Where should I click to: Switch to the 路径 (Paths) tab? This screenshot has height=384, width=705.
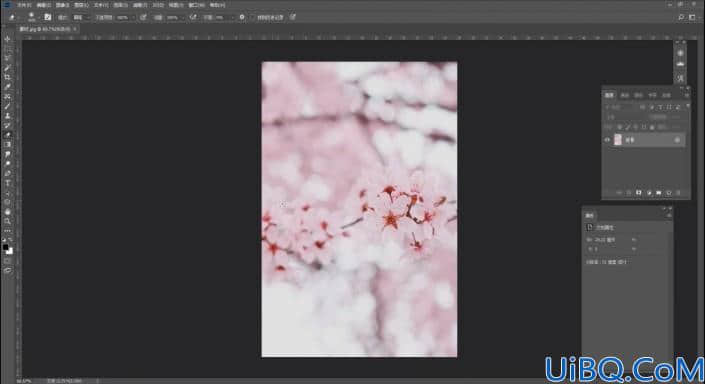tap(638, 95)
